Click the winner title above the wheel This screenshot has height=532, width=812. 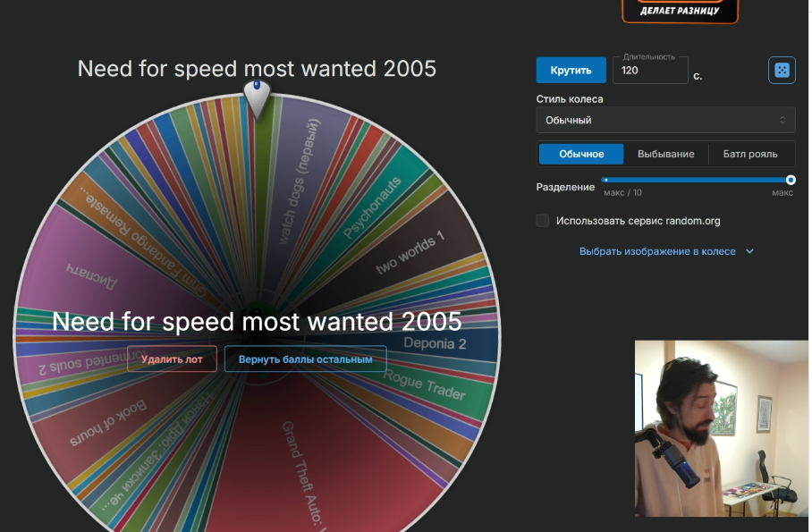coord(257,68)
